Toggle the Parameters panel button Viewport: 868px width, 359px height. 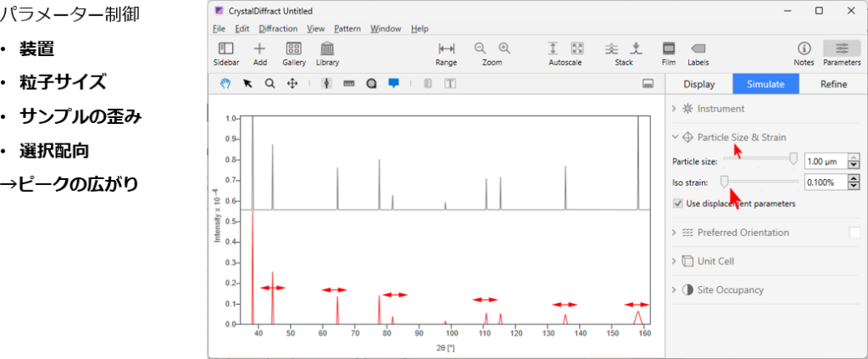pyautogui.click(x=842, y=49)
